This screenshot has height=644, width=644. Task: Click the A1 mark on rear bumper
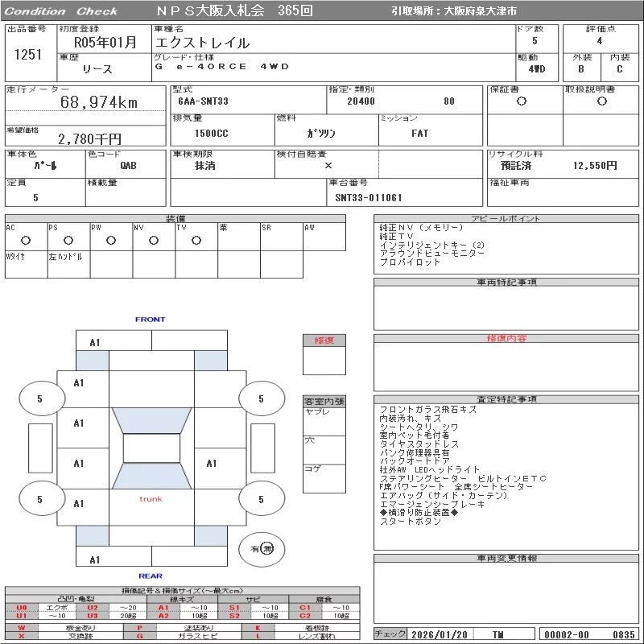(95, 559)
